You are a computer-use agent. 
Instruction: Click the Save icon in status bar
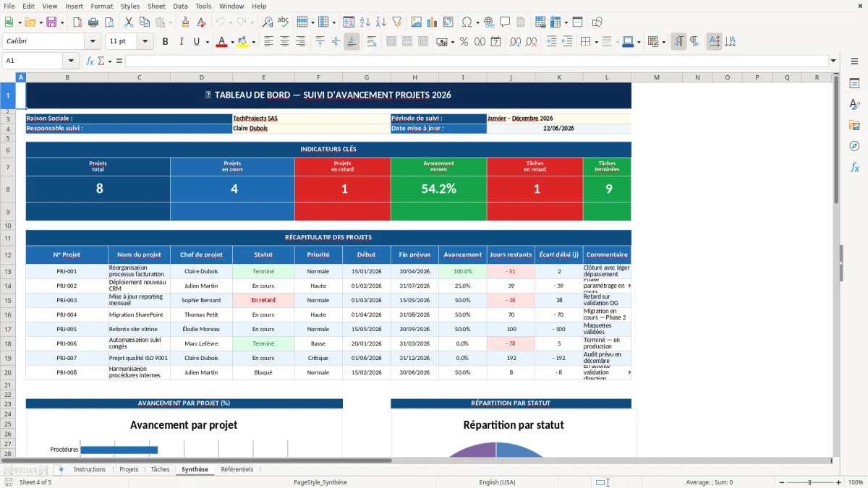[x=9, y=482]
